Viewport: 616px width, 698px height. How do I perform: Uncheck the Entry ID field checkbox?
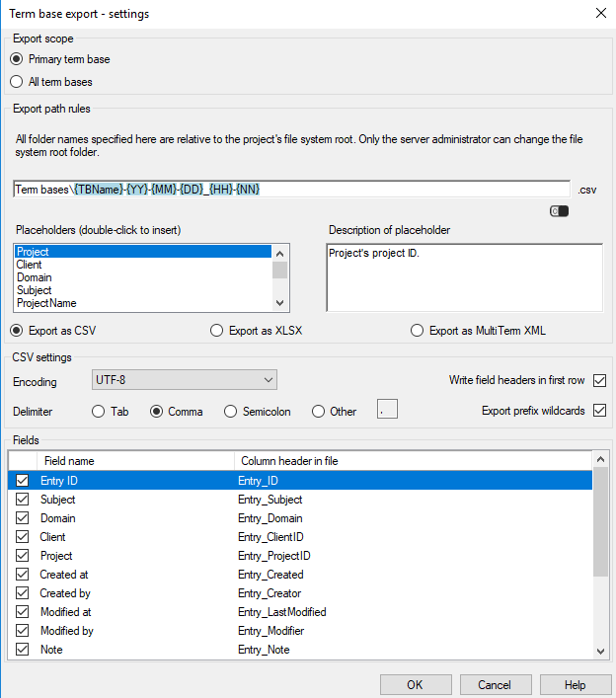click(23, 481)
